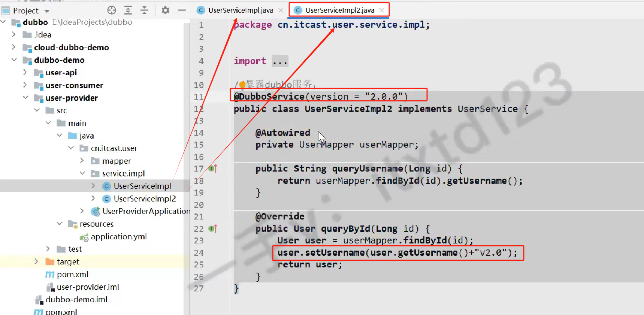This screenshot has height=315, width=644.
Task: Collapse the dubbo root project node
Action: coord(3,22)
